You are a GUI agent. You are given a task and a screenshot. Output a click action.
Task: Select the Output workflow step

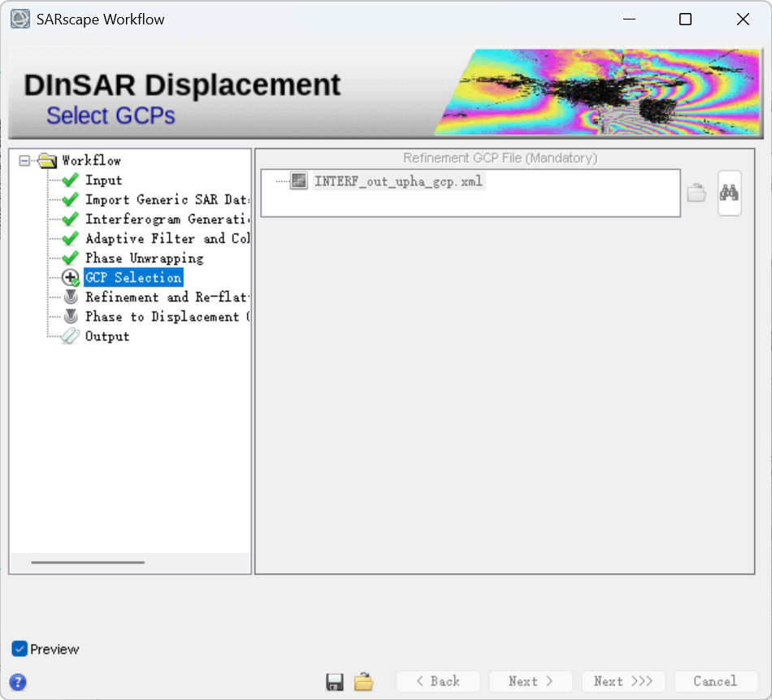click(107, 336)
